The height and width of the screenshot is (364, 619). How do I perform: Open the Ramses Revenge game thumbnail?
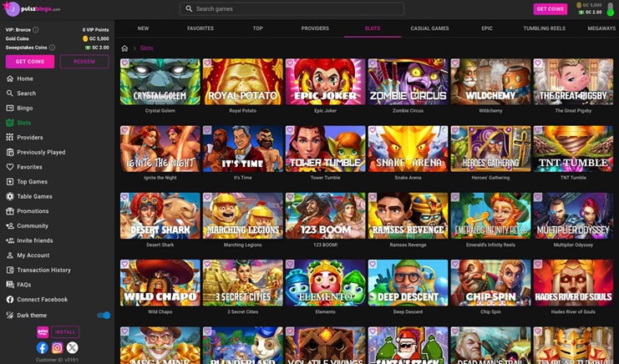[x=408, y=215]
